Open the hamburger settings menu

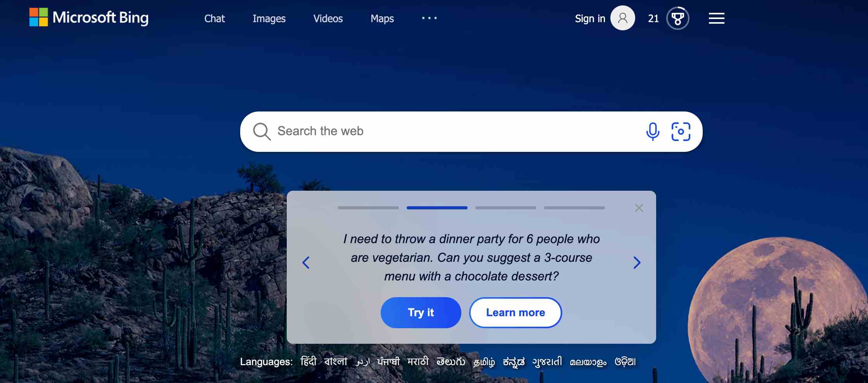pyautogui.click(x=717, y=18)
